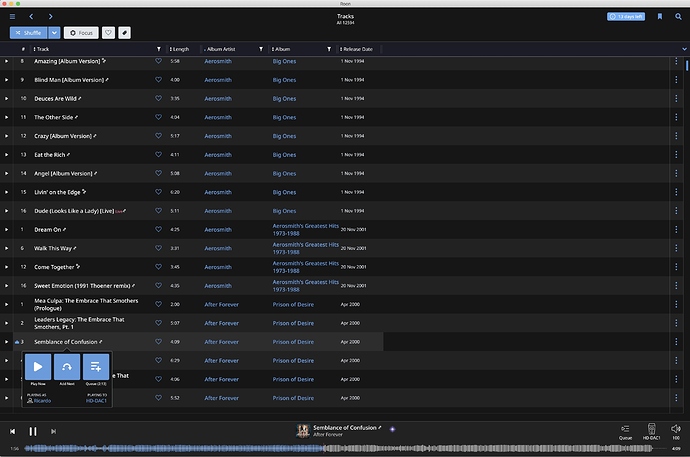The width and height of the screenshot is (690, 457).
Task: Open the Queue icon in footer
Action: (x=625, y=431)
